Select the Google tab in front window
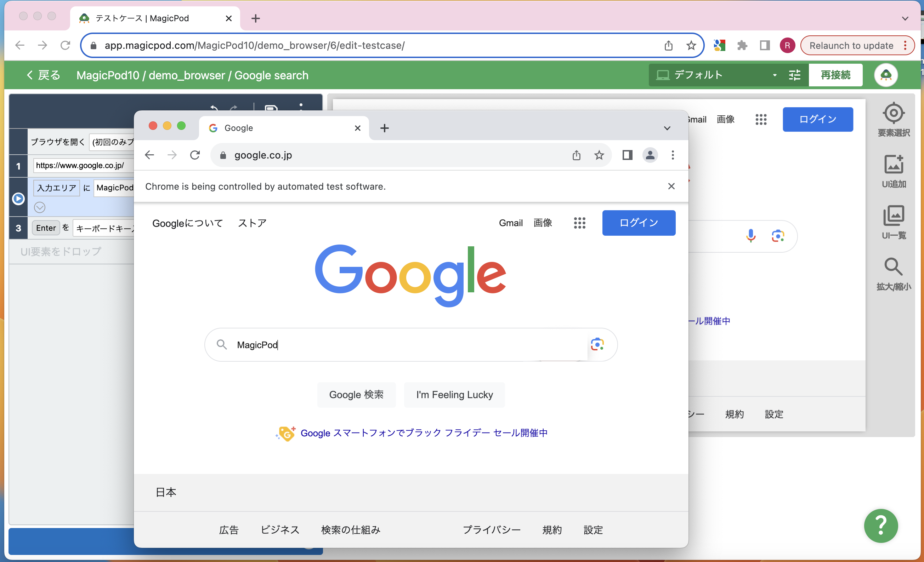 click(x=284, y=128)
